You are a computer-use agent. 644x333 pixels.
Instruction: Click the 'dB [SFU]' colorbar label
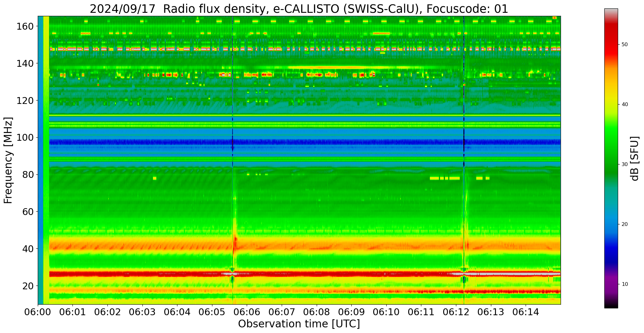point(634,159)
